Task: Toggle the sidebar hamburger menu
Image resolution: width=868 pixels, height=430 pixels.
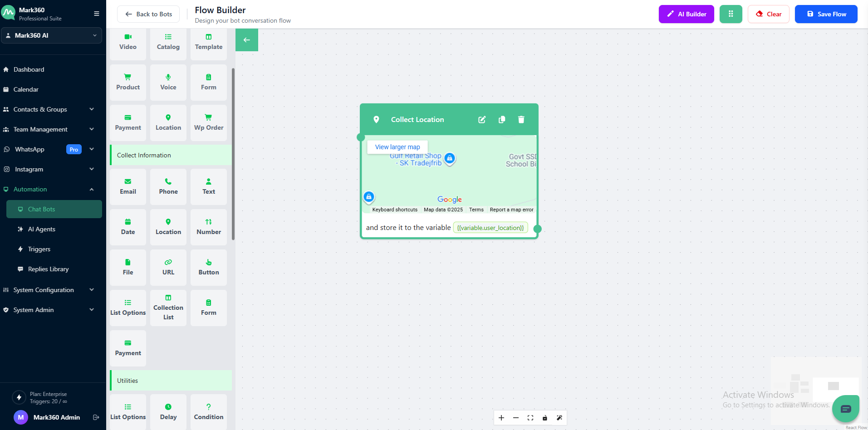Action: tap(97, 14)
